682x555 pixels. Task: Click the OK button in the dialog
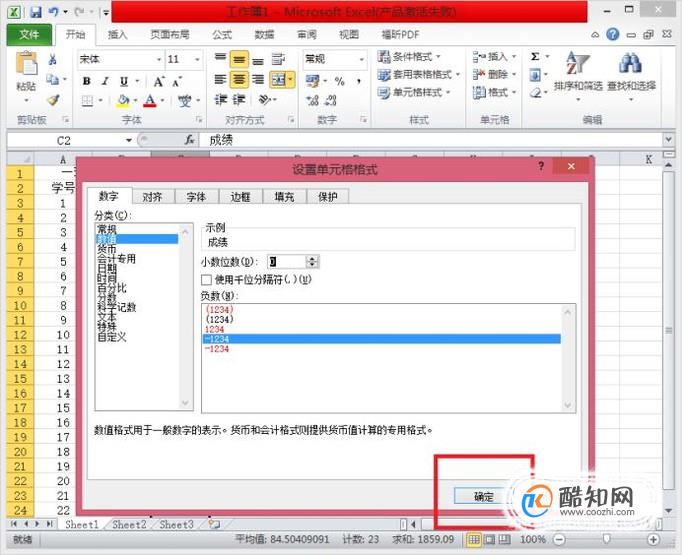tap(484, 496)
